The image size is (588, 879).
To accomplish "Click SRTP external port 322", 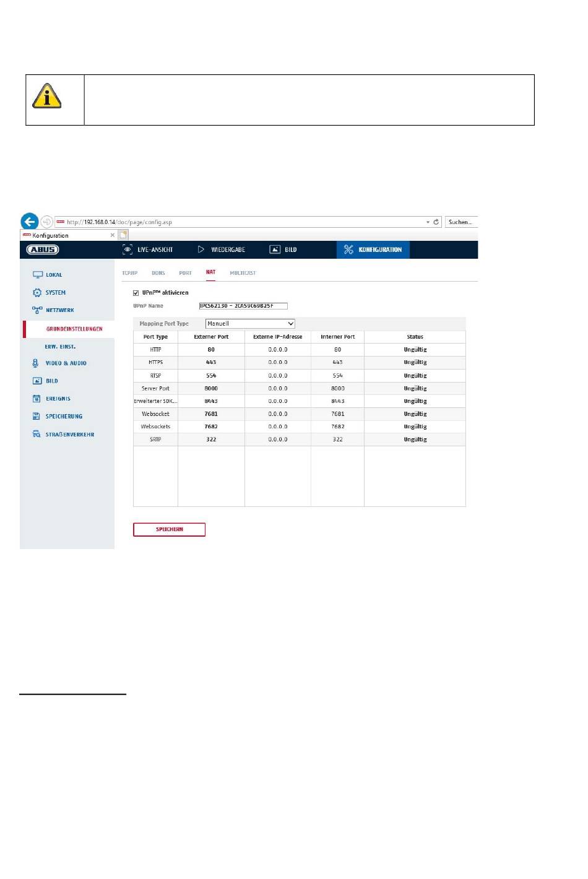I will [211, 439].
